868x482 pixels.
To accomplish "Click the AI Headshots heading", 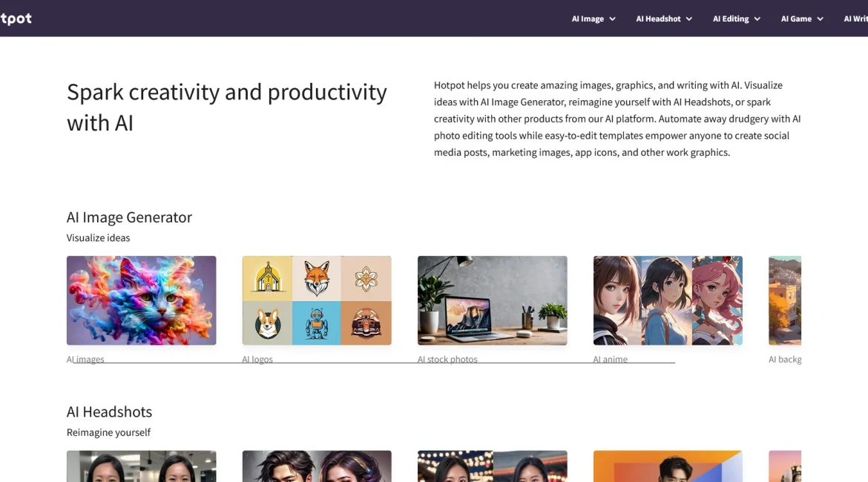I will click(x=109, y=412).
